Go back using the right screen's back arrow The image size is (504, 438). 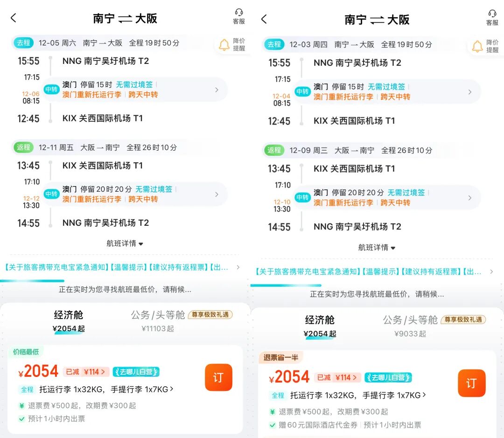[264, 19]
